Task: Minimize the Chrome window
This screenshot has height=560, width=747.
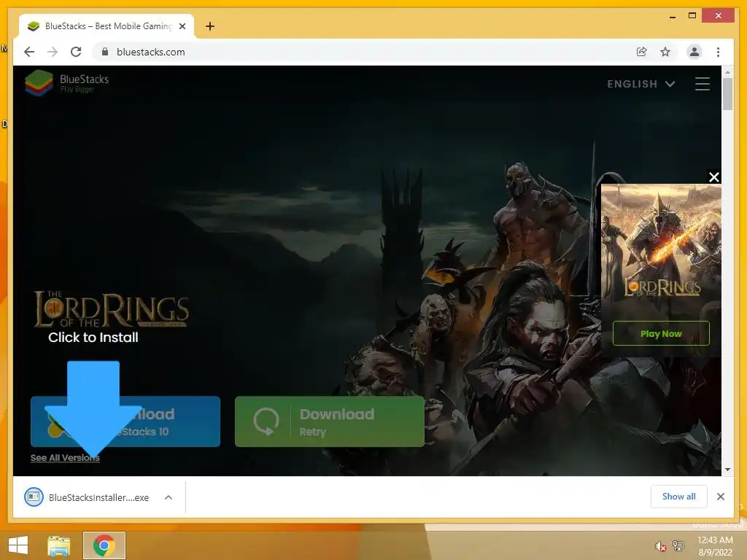Action: 672,16
